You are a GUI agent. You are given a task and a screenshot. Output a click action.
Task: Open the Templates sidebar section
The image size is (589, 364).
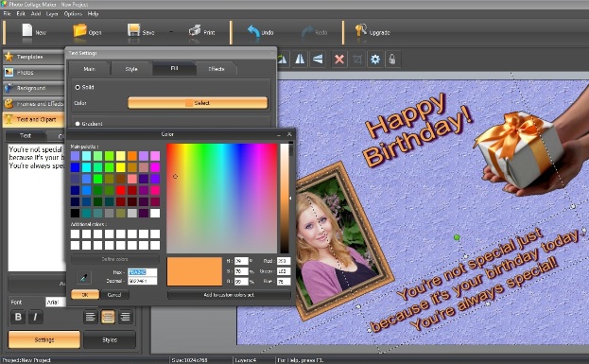click(33, 57)
